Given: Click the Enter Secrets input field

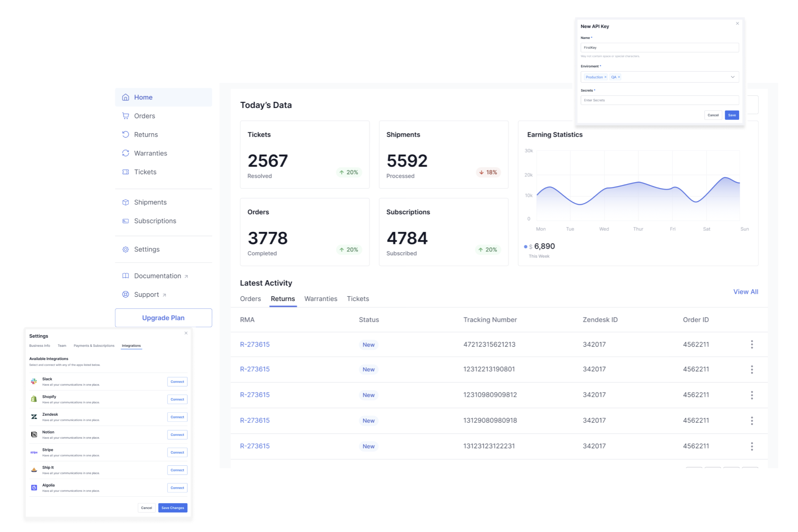Looking at the screenshot, I should 659,100.
